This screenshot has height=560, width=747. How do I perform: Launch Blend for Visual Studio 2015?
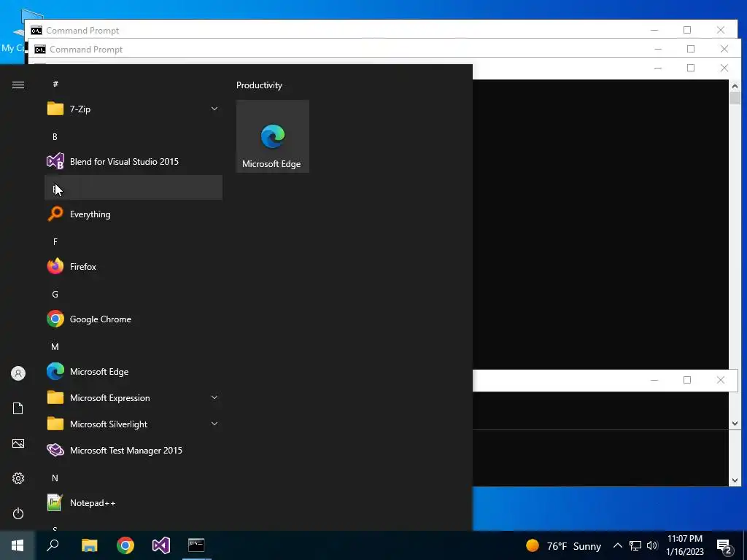[133, 161]
